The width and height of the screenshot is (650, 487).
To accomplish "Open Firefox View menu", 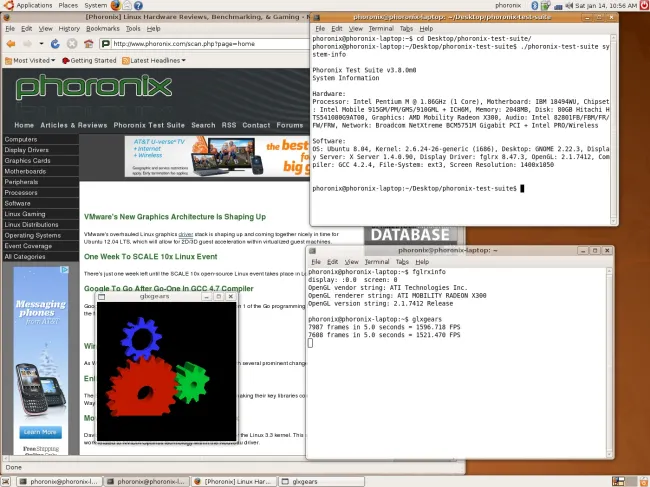I will [45, 29].
